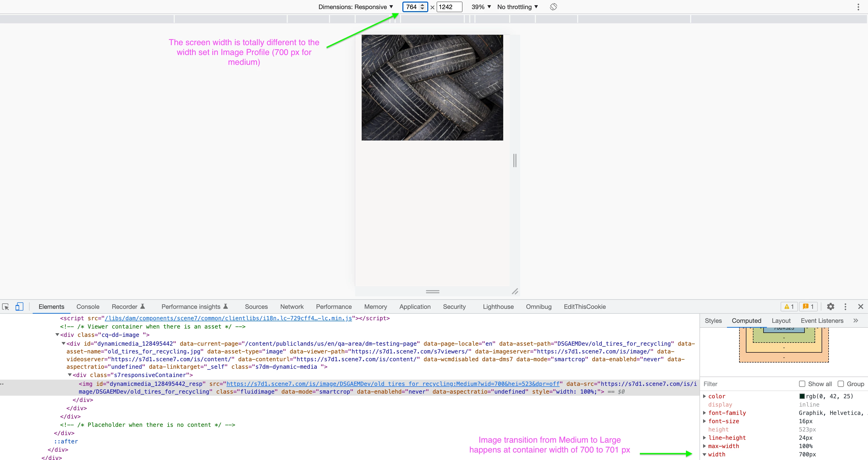Open the img src scene7 URL link

click(393, 384)
